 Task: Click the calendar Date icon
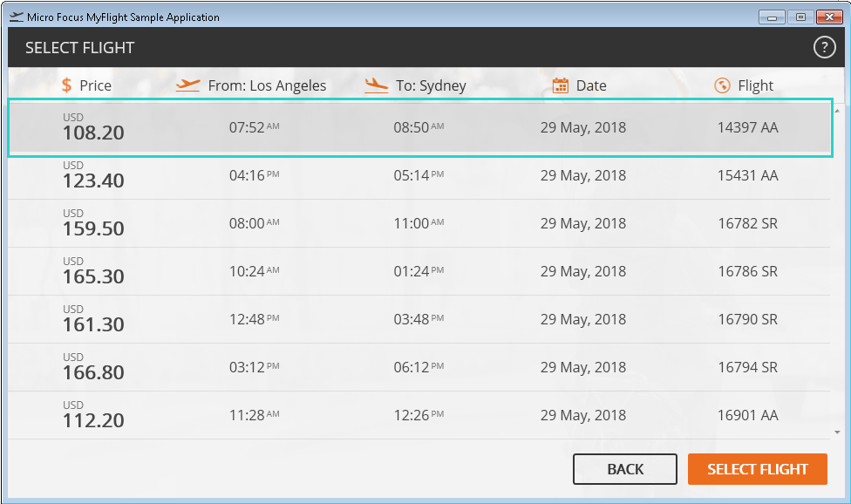tap(561, 85)
